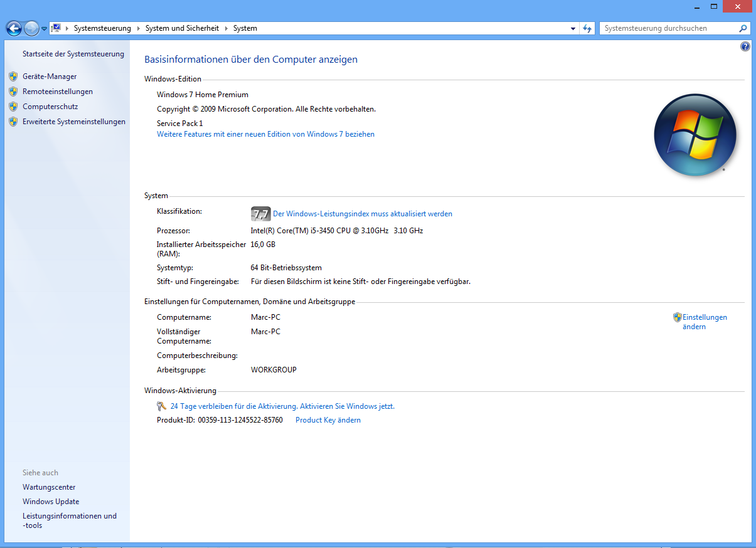Refresh the page with the refresh icon
Image resolution: width=756 pixels, height=548 pixels.
(x=587, y=28)
